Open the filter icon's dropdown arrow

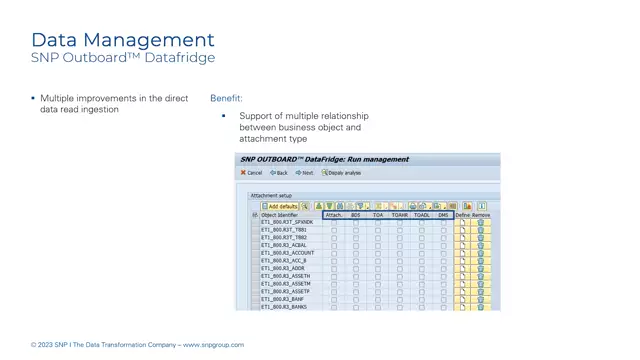click(x=367, y=207)
